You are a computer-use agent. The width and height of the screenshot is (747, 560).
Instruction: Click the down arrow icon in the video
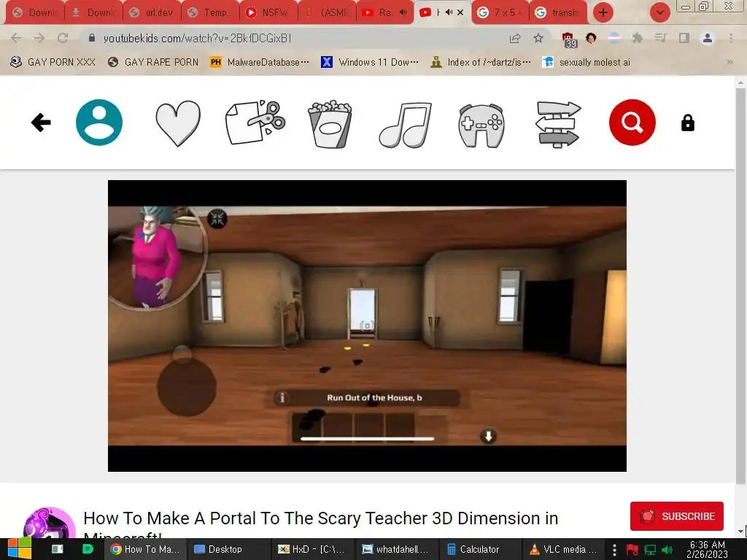pyautogui.click(x=488, y=436)
